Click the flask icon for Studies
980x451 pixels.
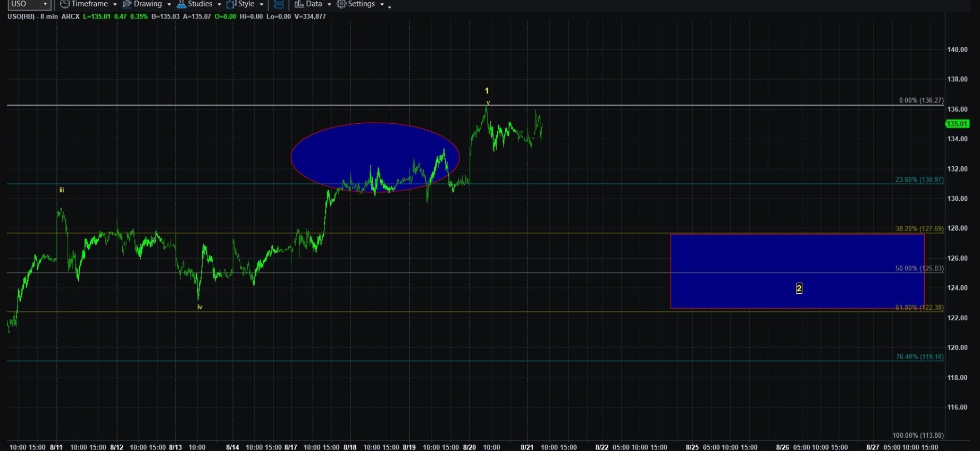click(181, 4)
